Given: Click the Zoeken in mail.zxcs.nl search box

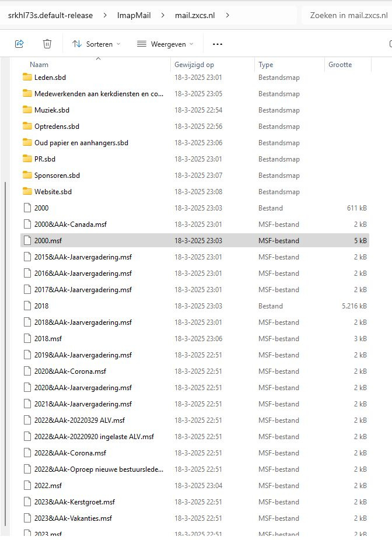Looking at the screenshot, I should click(347, 16).
